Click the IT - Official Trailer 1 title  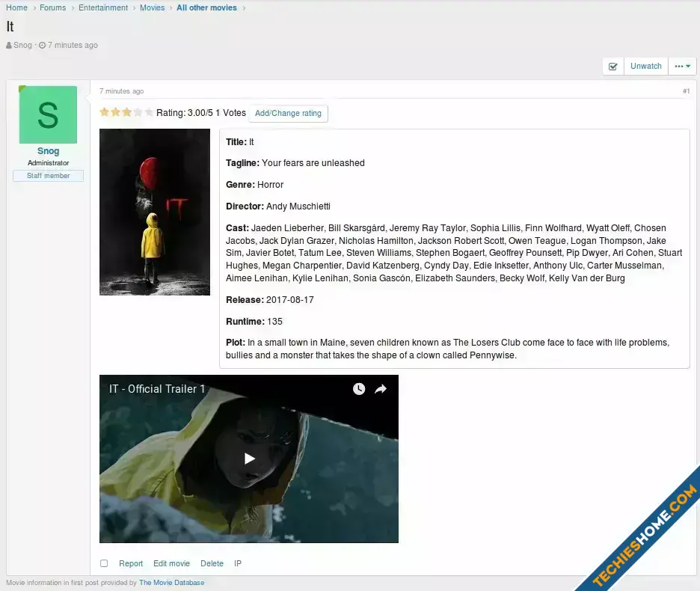[x=157, y=389]
